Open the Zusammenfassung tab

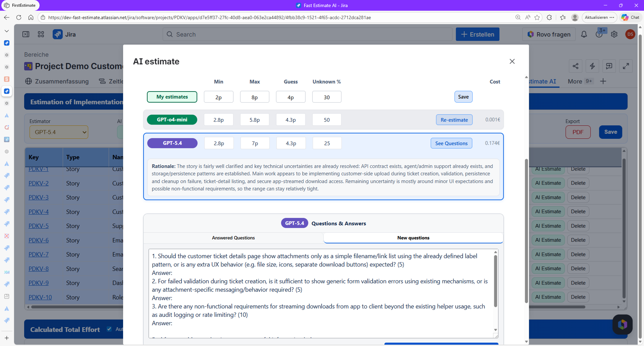pos(62,81)
